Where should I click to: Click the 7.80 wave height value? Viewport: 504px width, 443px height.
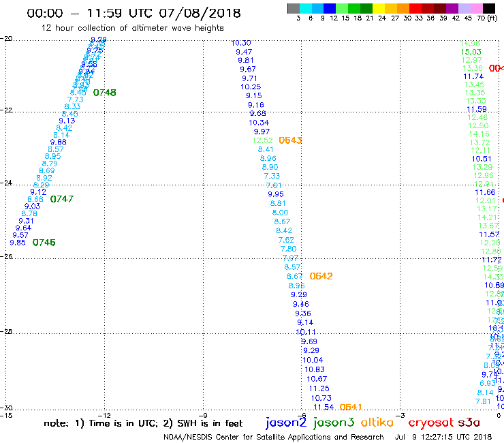tap(288, 249)
